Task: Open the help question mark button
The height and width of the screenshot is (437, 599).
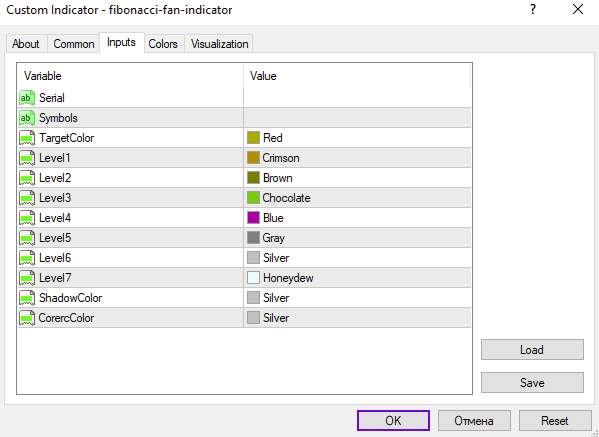Action: click(x=533, y=10)
